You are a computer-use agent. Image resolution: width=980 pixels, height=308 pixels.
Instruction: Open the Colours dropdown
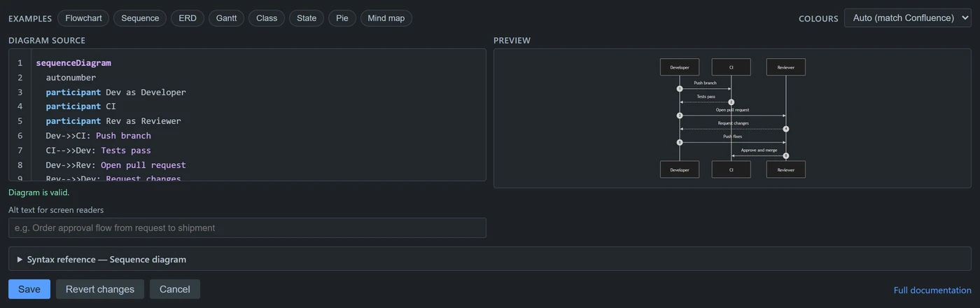point(907,18)
